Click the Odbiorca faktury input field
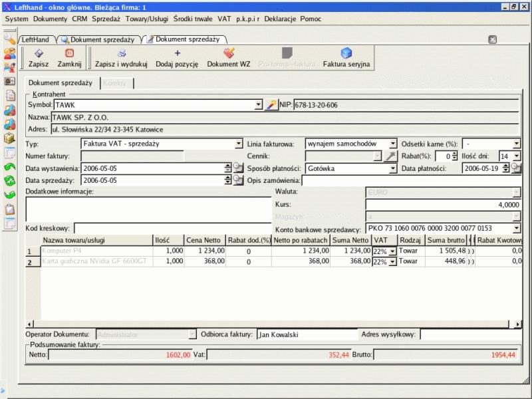 pyautogui.click(x=305, y=334)
